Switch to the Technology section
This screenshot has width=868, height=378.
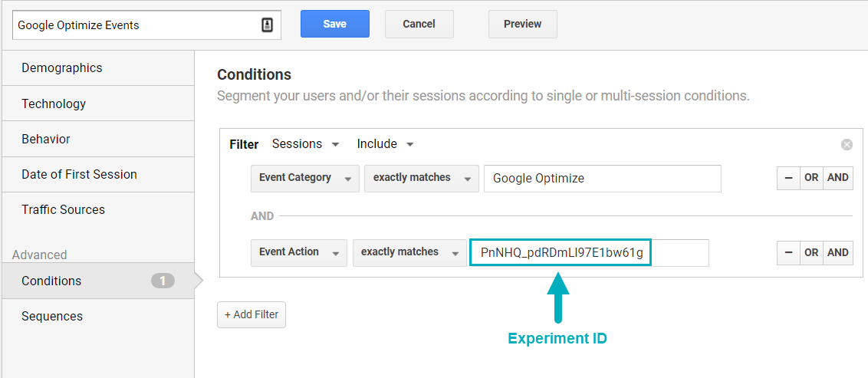[54, 104]
